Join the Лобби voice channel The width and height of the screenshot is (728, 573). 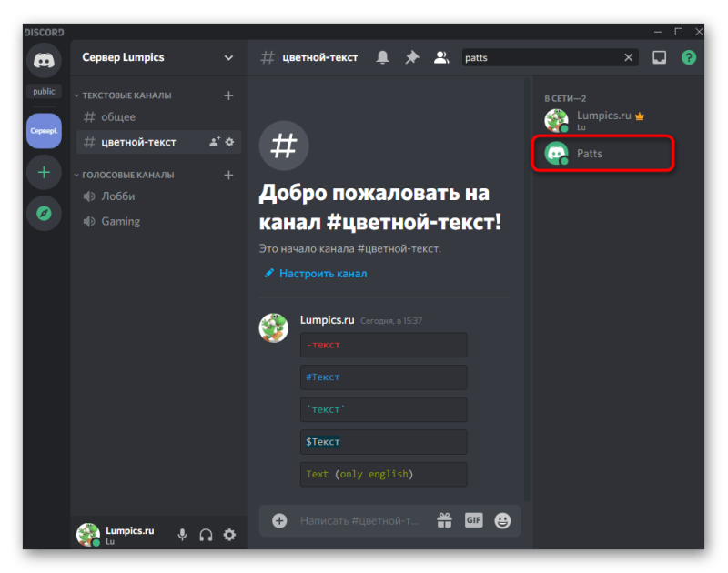coord(158,196)
